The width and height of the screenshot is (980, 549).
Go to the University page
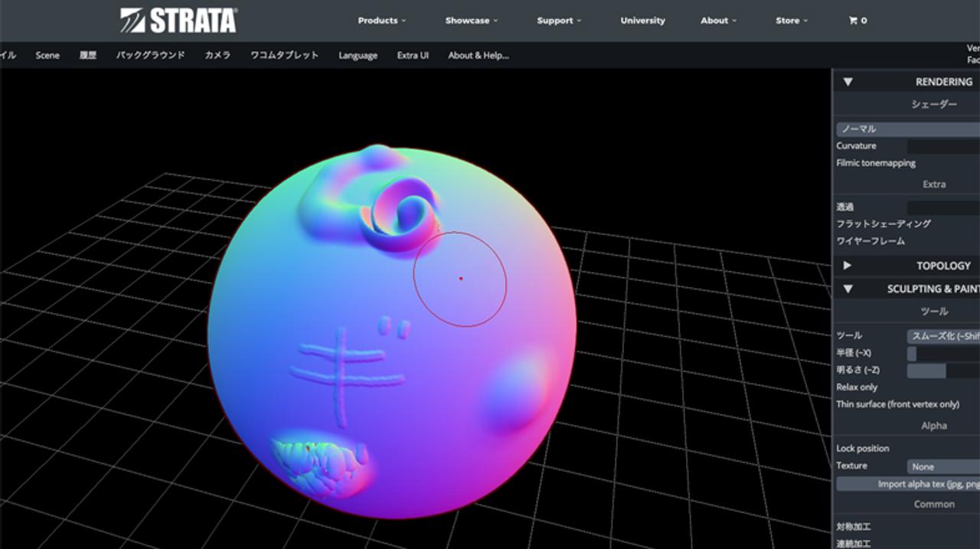point(642,21)
